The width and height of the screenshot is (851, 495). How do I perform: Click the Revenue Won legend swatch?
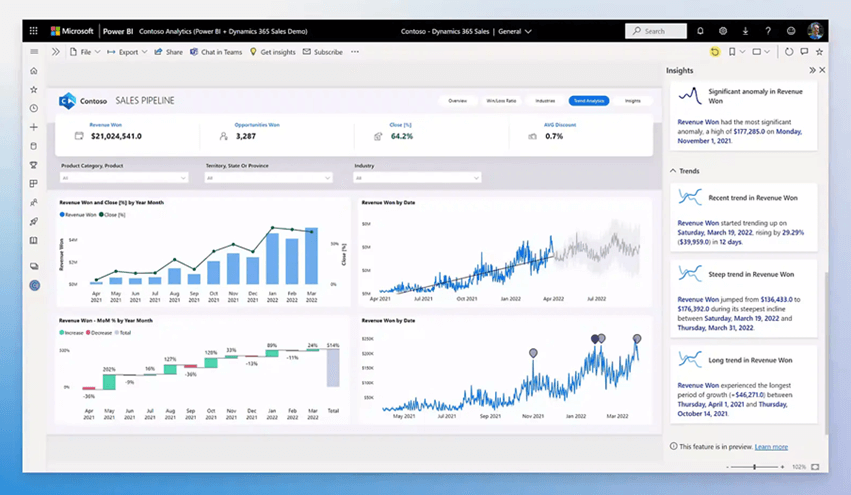coord(62,215)
